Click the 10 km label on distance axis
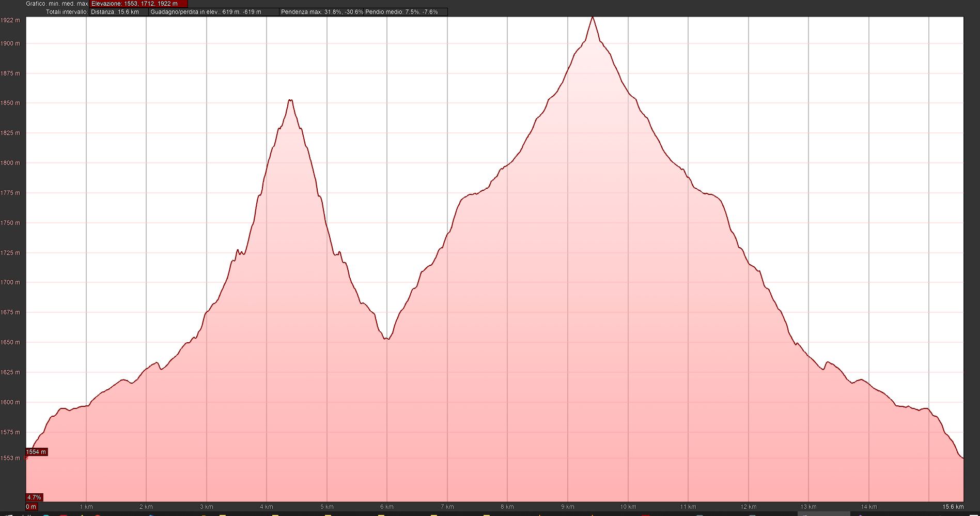The height and width of the screenshot is (516, 980). (x=628, y=507)
